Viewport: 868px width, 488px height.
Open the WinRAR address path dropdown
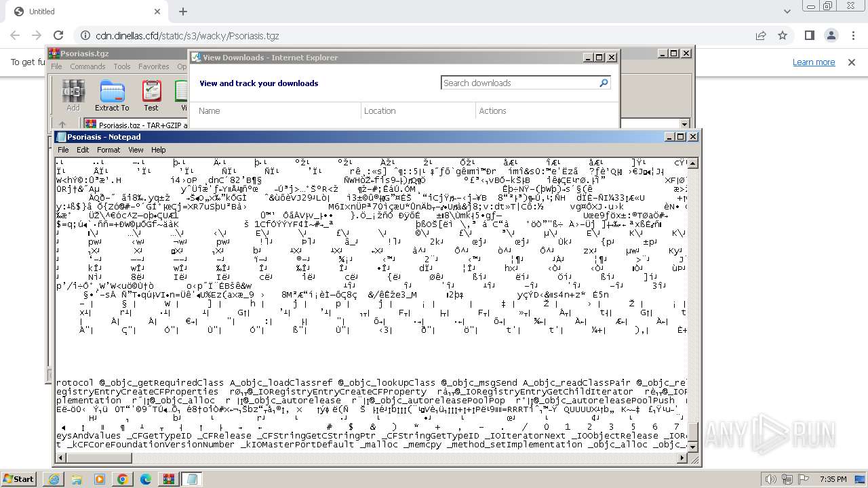684,125
